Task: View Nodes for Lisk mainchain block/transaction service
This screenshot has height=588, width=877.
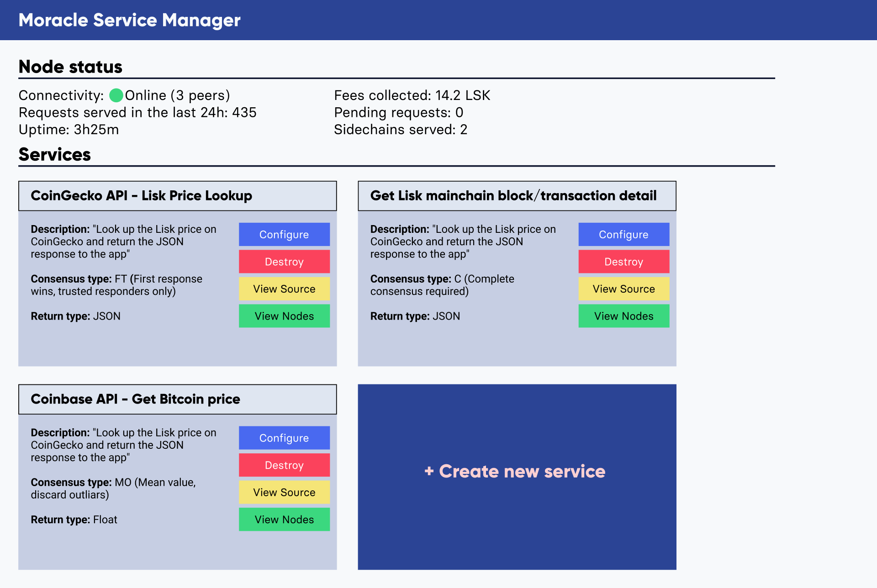Action: click(623, 316)
